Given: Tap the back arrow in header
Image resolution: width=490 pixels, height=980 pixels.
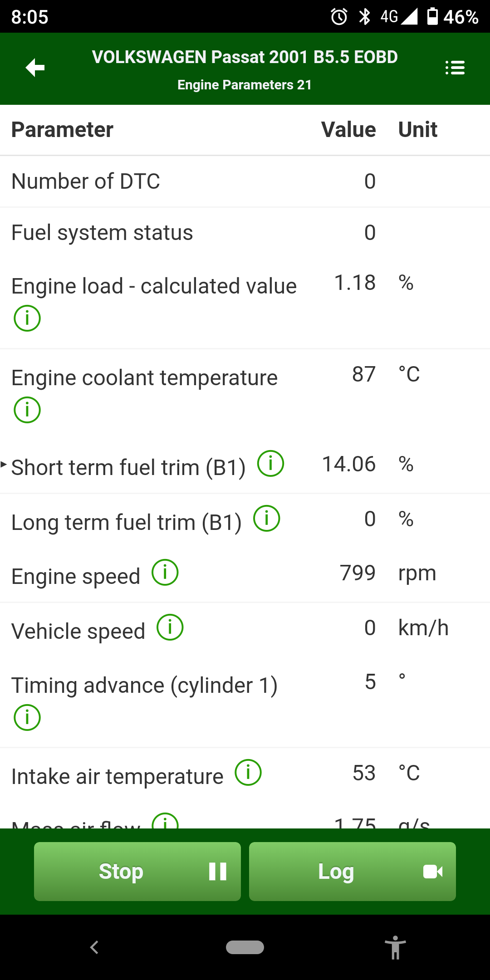Looking at the screenshot, I should coord(35,68).
